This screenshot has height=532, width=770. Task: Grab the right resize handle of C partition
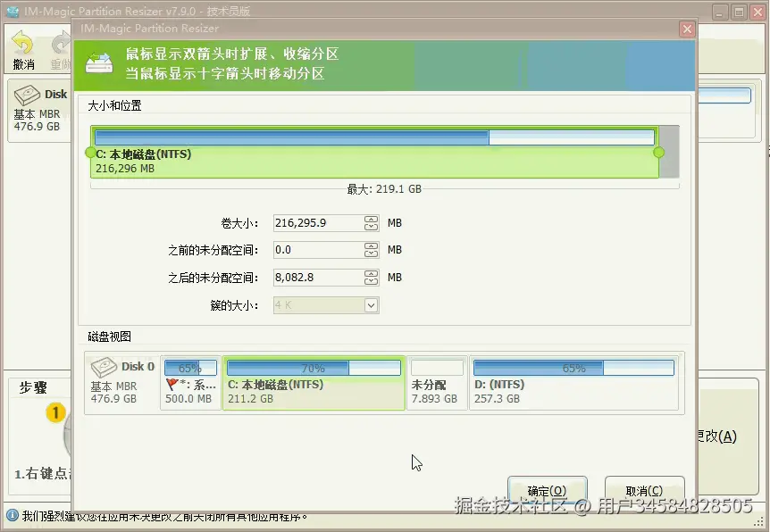(658, 153)
